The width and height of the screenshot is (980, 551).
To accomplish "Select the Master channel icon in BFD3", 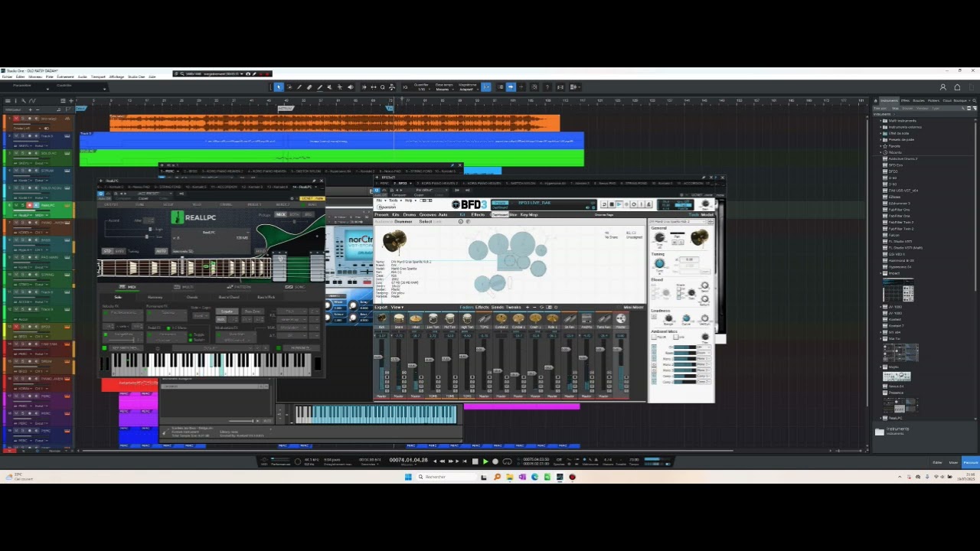I will [x=621, y=318].
